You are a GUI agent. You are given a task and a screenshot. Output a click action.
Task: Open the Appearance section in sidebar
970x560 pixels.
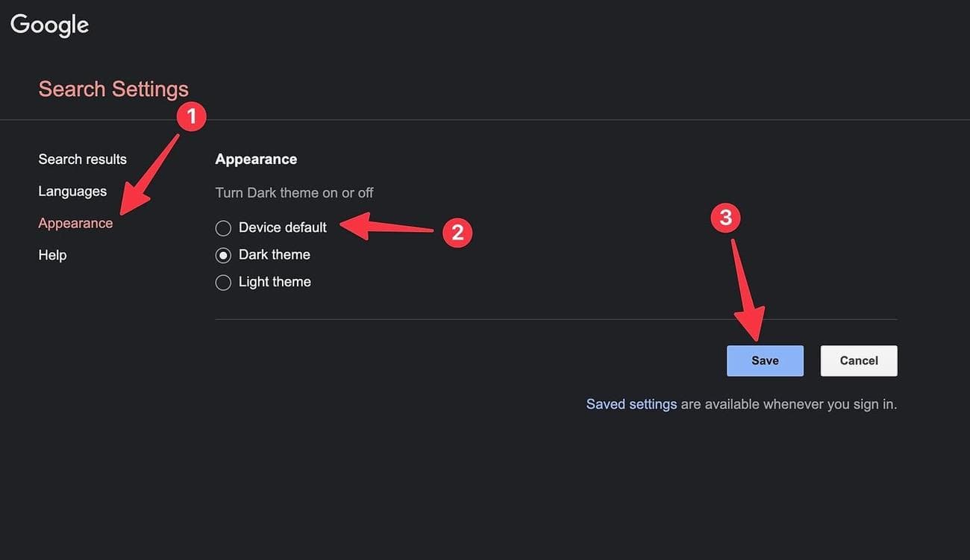[75, 223]
